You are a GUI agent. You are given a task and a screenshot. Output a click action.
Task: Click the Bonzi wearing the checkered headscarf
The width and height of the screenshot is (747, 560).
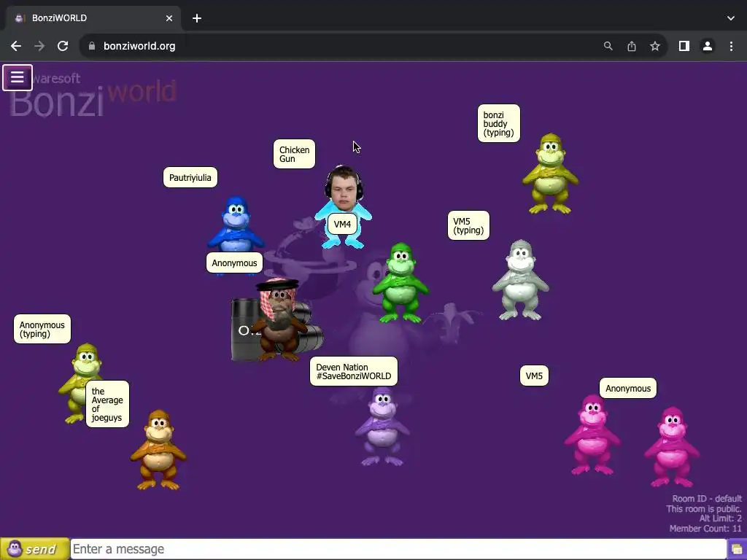pyautogui.click(x=279, y=320)
